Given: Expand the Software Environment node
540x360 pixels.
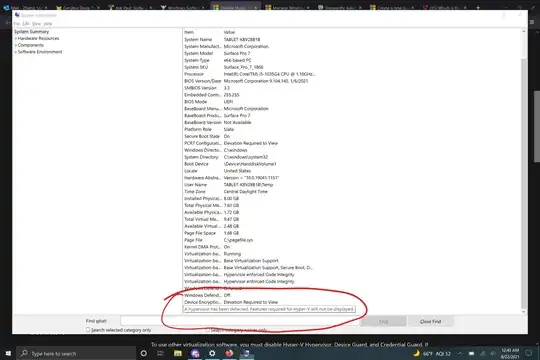Looking at the screenshot, I should coord(15,52).
